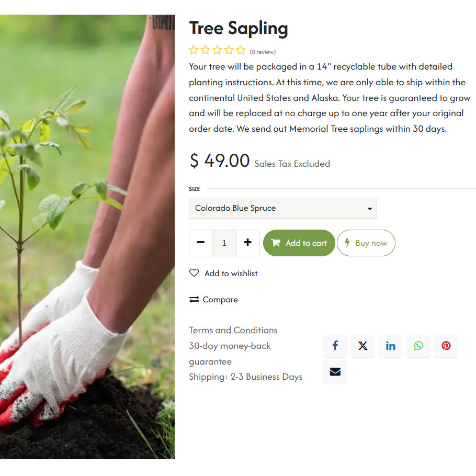
Task: Click the quantity input field
Action: pos(224,243)
